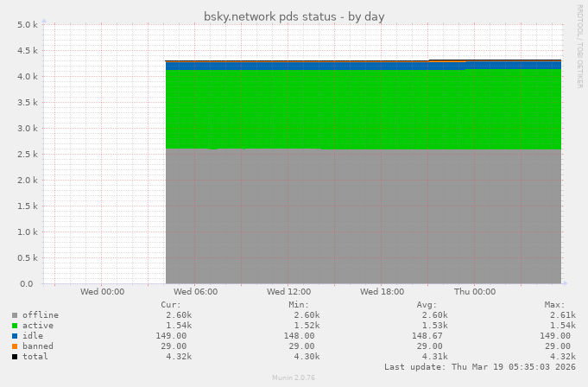Click the 'Max:' column header

pyautogui.click(x=554, y=305)
